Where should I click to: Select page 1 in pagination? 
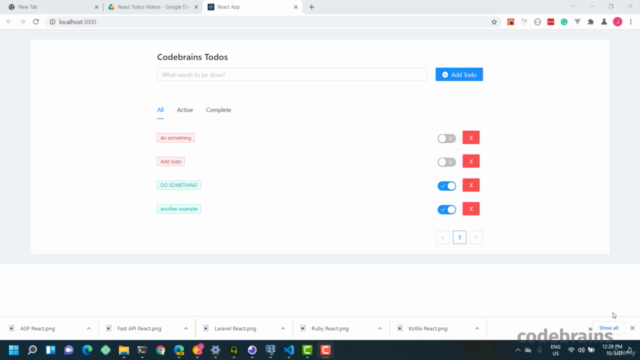(460, 238)
